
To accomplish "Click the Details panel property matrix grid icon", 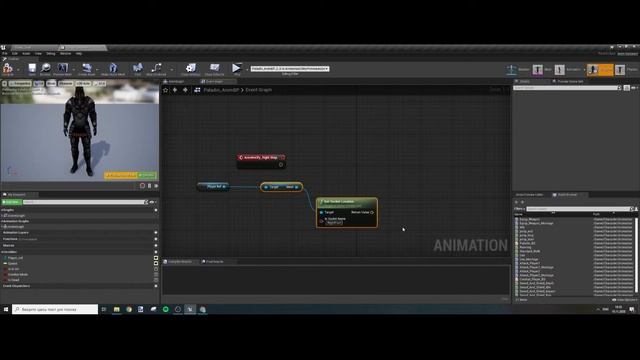I will pos(627,88).
